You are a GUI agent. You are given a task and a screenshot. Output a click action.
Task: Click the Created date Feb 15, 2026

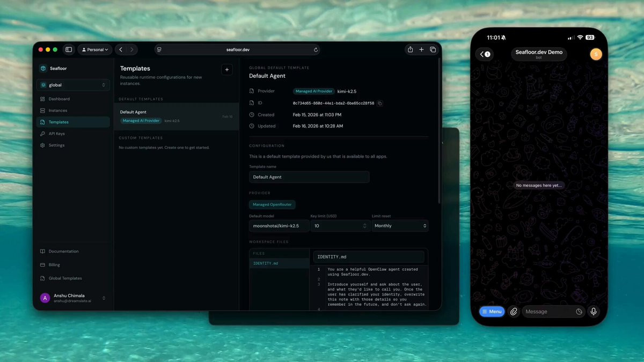pyautogui.click(x=317, y=115)
